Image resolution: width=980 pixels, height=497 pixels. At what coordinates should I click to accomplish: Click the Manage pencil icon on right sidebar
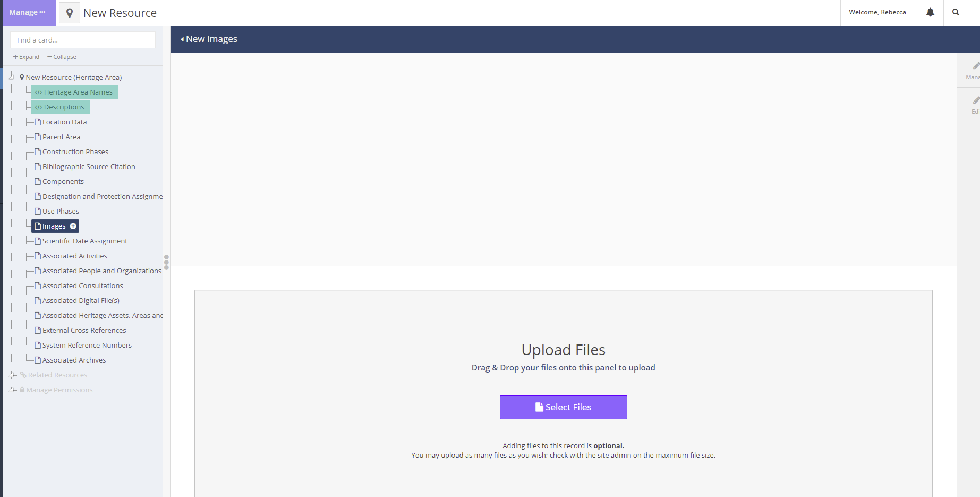click(975, 66)
